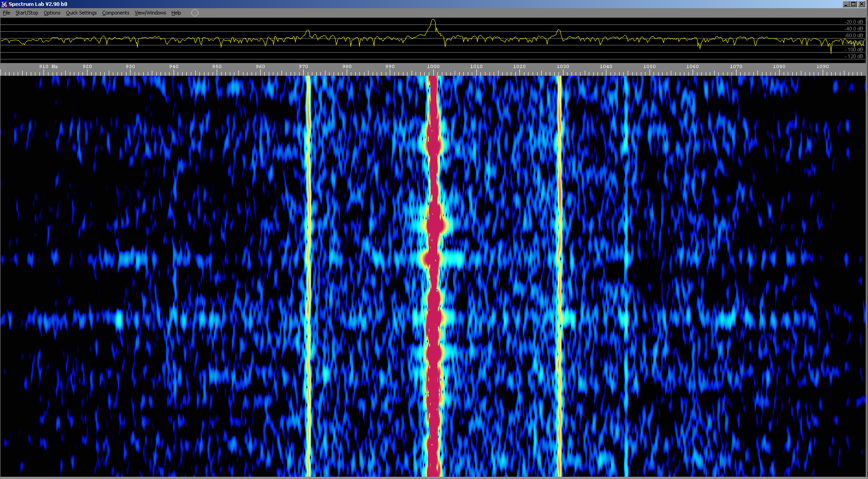Image resolution: width=868 pixels, height=479 pixels.
Task: Open the File menu
Action: [x=6, y=13]
